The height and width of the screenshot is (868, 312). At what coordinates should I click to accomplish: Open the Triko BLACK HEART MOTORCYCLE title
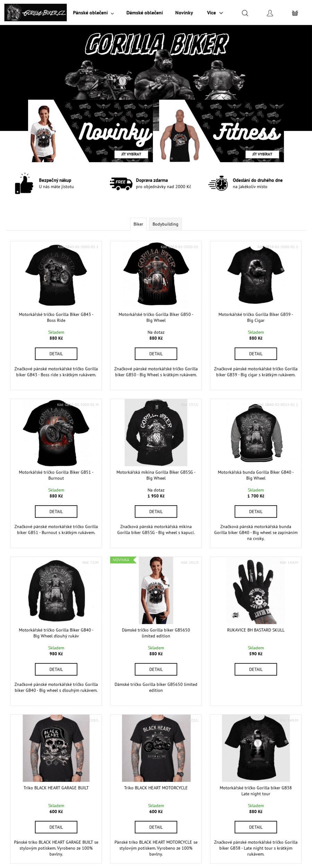pyautogui.click(x=156, y=788)
